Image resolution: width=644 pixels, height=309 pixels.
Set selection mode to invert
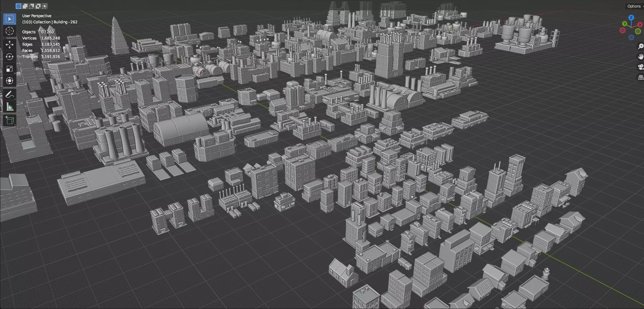[38, 6]
